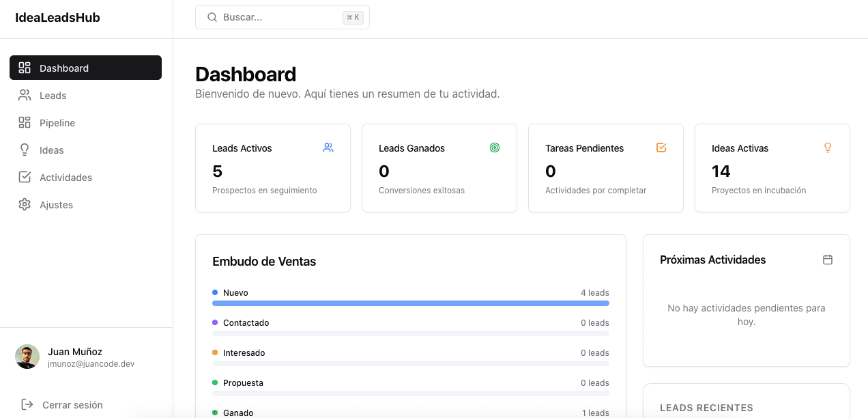Click the Leads people icon in sidebar
This screenshot has width=868, height=418.
point(25,95)
